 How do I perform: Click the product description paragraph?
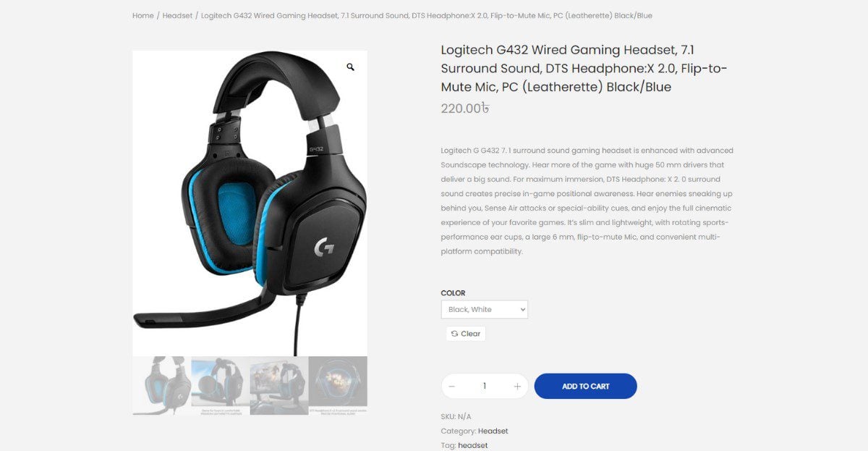[587, 201]
